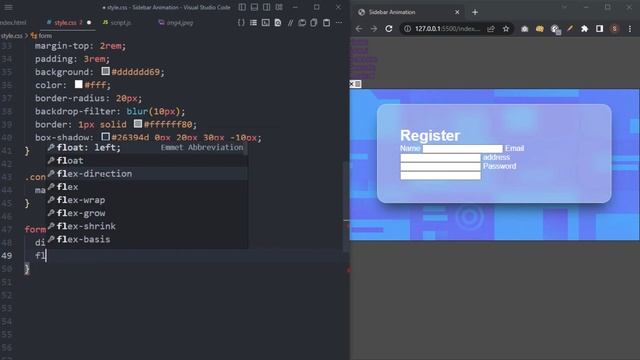Toggle bottom panel layout icon in VS Code

[x=254, y=7]
